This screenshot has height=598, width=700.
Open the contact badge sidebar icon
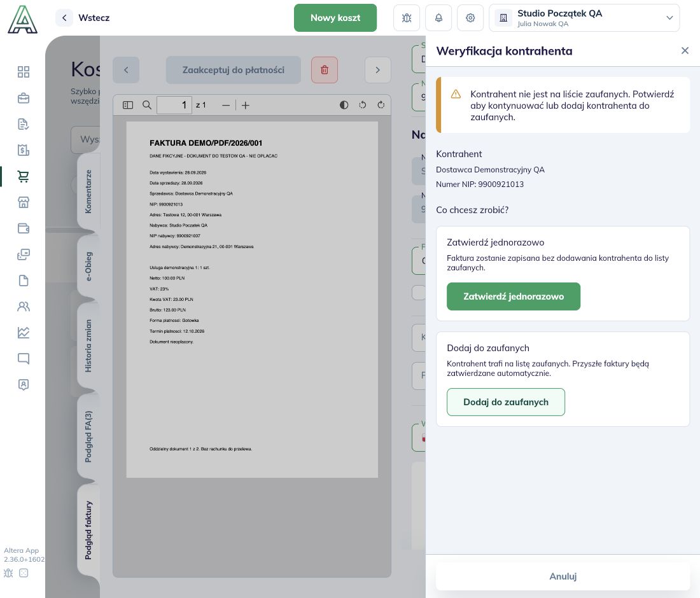(x=23, y=385)
